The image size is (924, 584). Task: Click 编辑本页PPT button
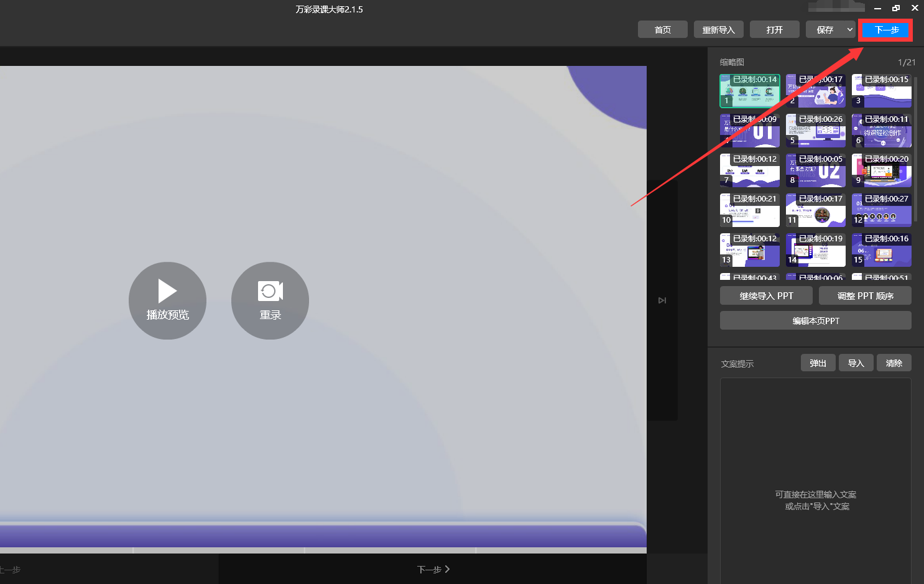coord(816,321)
